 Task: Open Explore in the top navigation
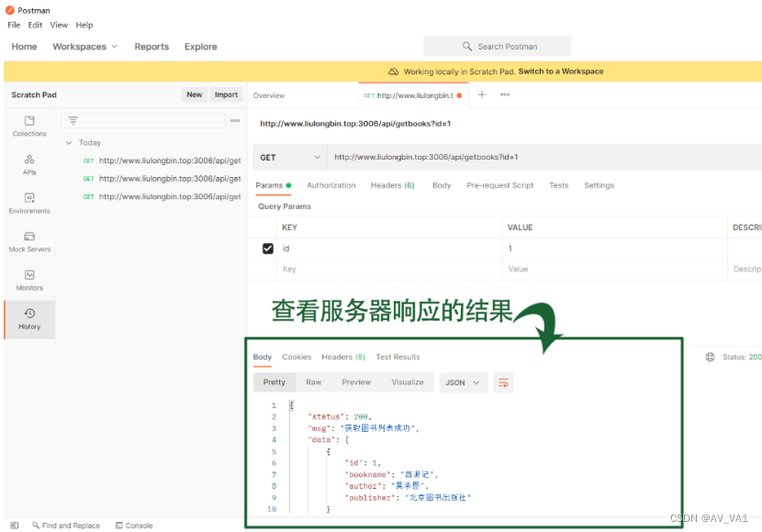pyautogui.click(x=201, y=47)
